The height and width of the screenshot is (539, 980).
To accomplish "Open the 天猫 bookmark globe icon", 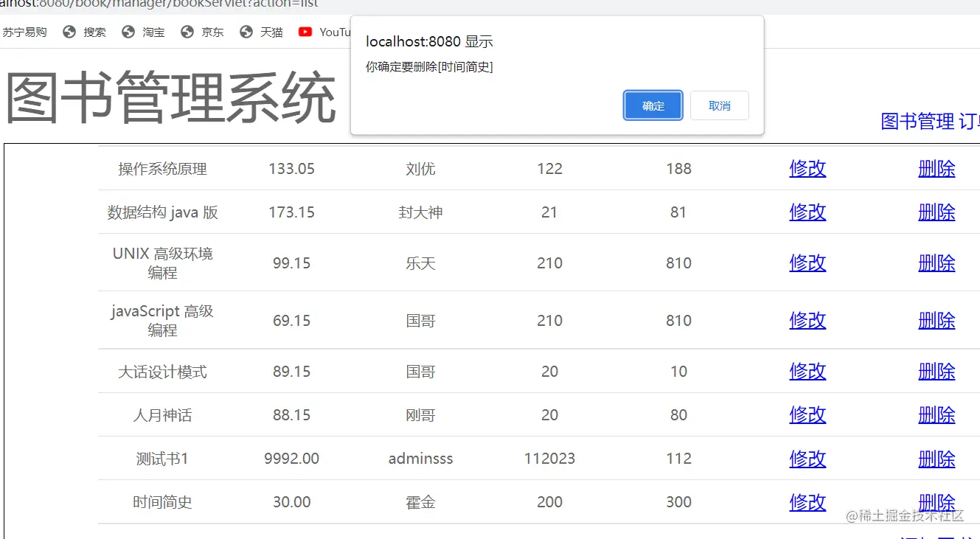I will click(x=246, y=32).
